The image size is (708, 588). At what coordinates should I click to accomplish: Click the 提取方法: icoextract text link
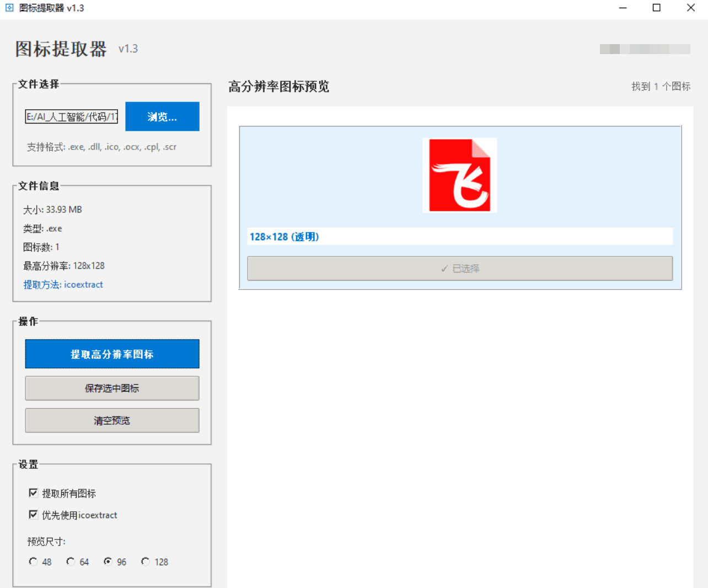(63, 285)
